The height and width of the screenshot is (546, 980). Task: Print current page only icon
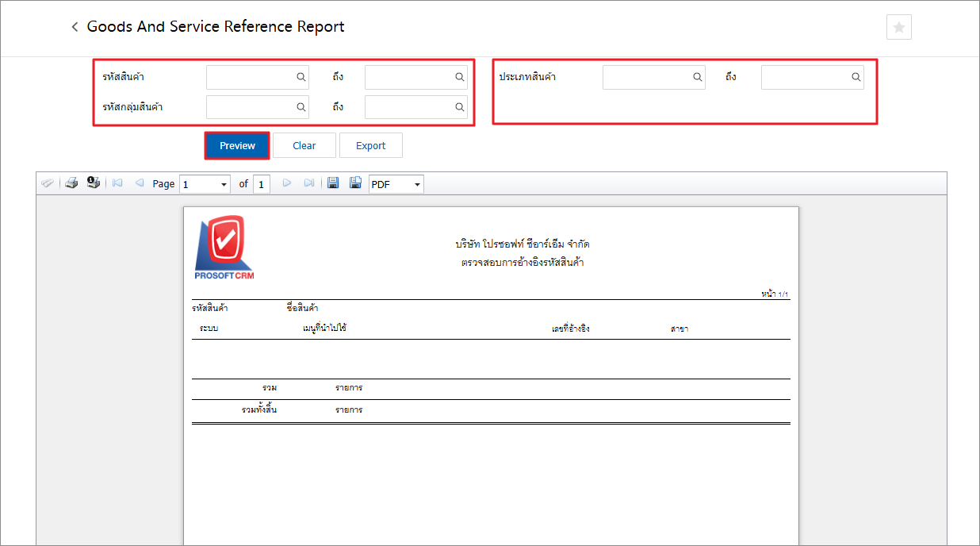(x=94, y=183)
